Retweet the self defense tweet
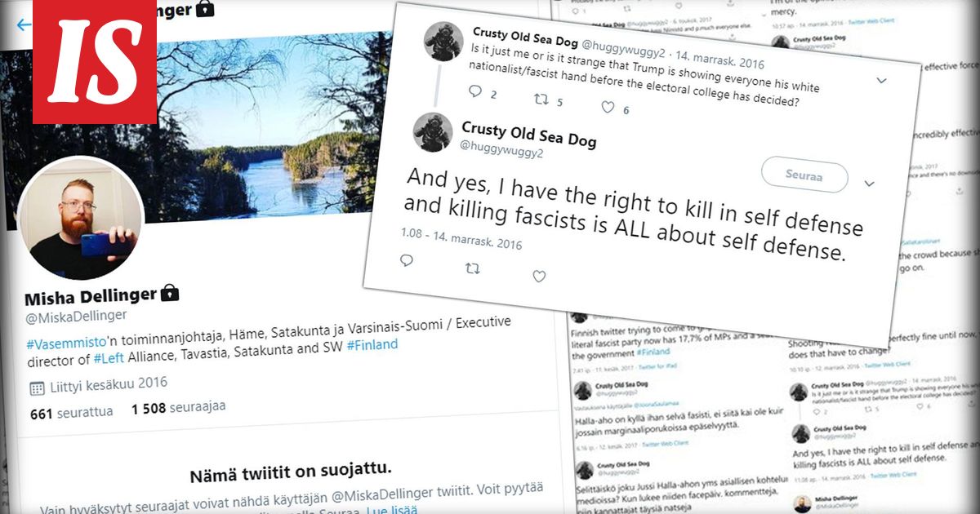Viewport: 980px width, 514px height. 472,268
